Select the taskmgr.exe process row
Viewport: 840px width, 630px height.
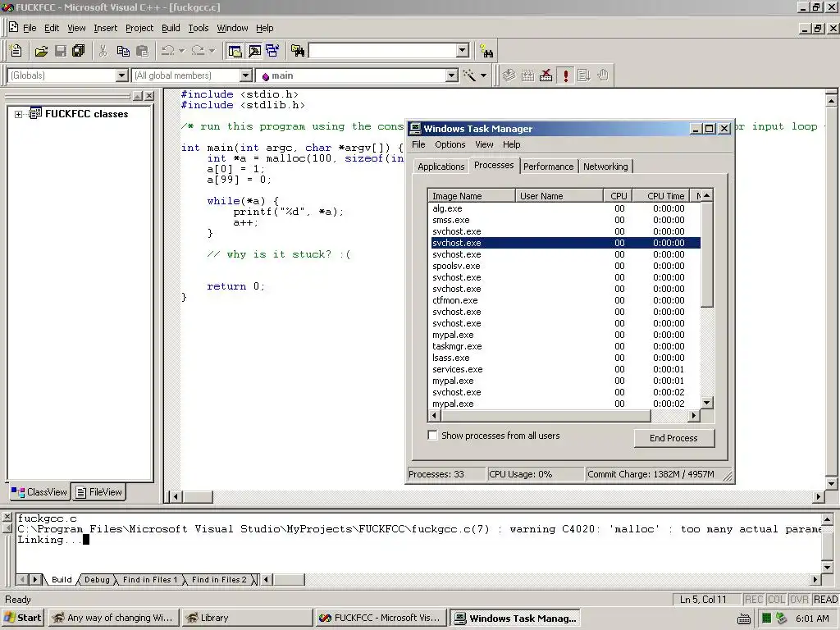[x=565, y=346]
